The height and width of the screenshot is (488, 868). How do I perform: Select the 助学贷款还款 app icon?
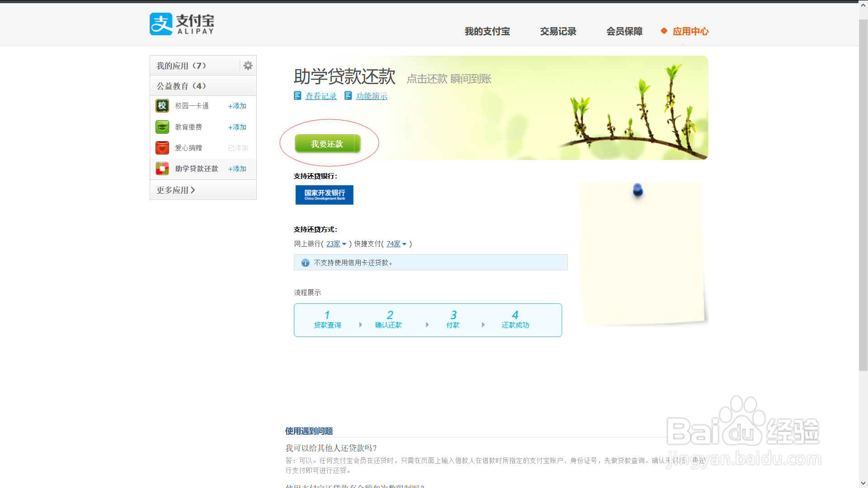tap(162, 169)
